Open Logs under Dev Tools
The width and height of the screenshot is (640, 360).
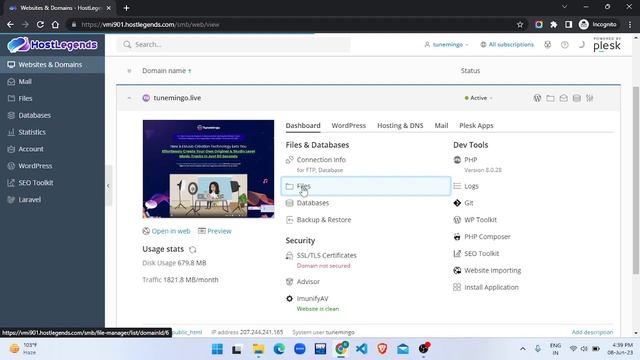471,186
